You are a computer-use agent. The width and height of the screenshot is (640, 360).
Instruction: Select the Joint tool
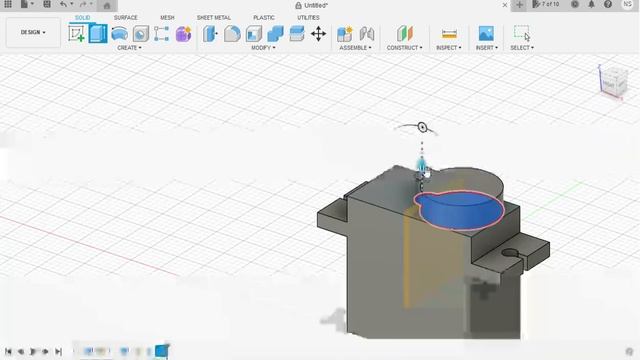[367, 34]
